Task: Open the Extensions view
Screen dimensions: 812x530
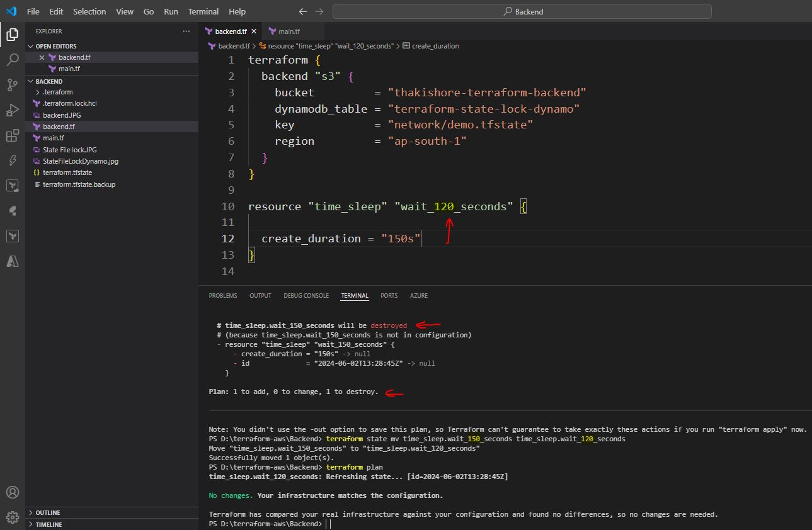Action: pyautogui.click(x=12, y=135)
